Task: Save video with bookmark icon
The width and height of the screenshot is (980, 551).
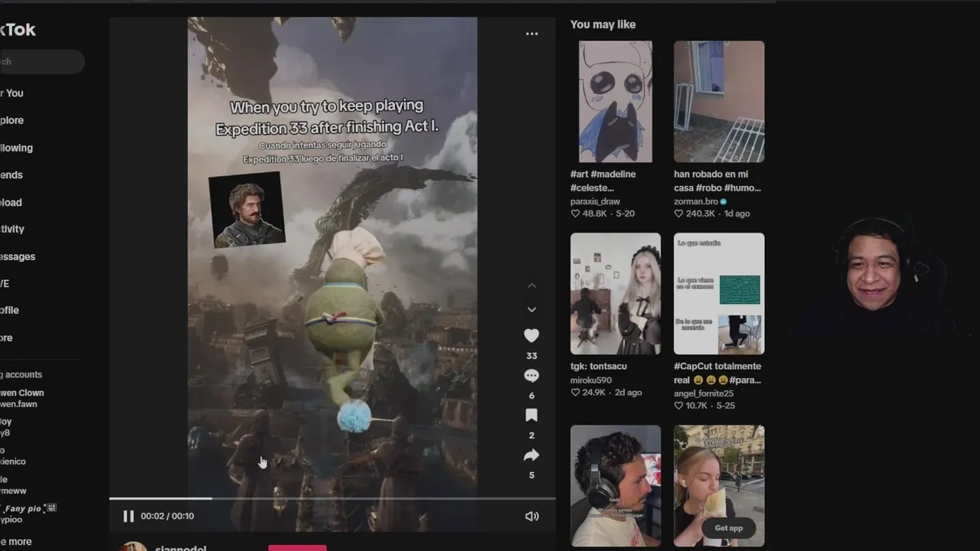Action: [x=531, y=416]
